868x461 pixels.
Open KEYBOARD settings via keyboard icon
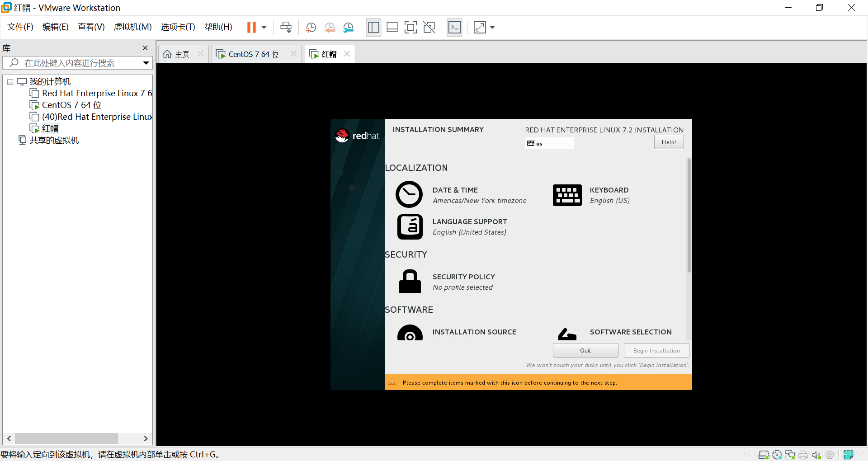(567, 195)
